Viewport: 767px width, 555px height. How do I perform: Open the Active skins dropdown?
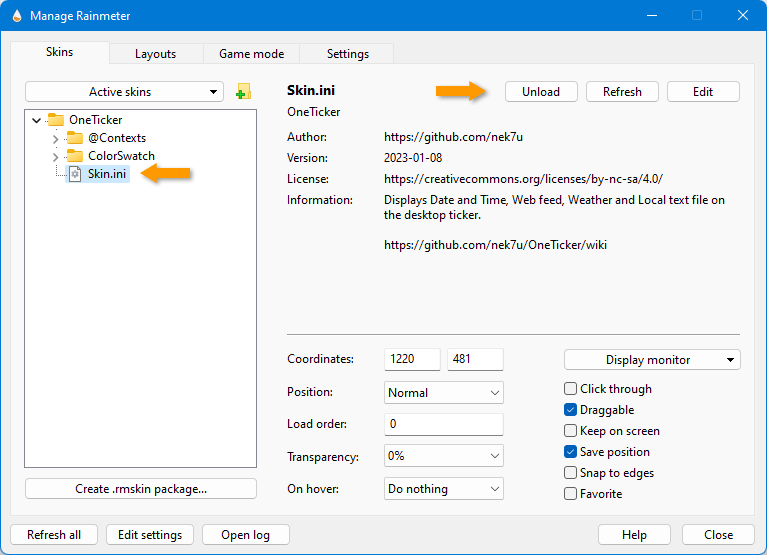point(124,92)
